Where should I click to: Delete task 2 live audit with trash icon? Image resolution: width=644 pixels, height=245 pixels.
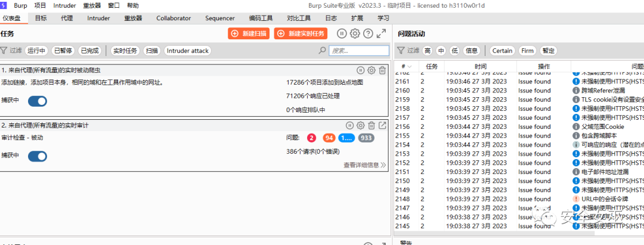(371, 126)
